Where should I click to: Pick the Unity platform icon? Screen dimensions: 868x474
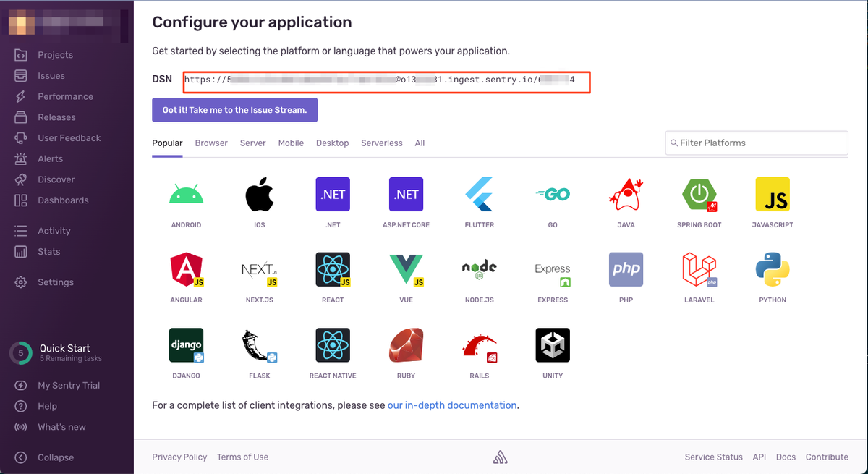click(x=552, y=344)
